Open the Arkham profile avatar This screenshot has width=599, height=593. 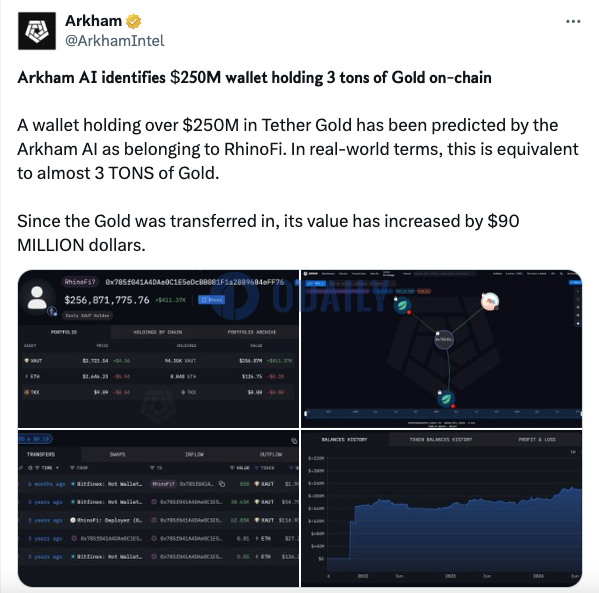click(37, 31)
